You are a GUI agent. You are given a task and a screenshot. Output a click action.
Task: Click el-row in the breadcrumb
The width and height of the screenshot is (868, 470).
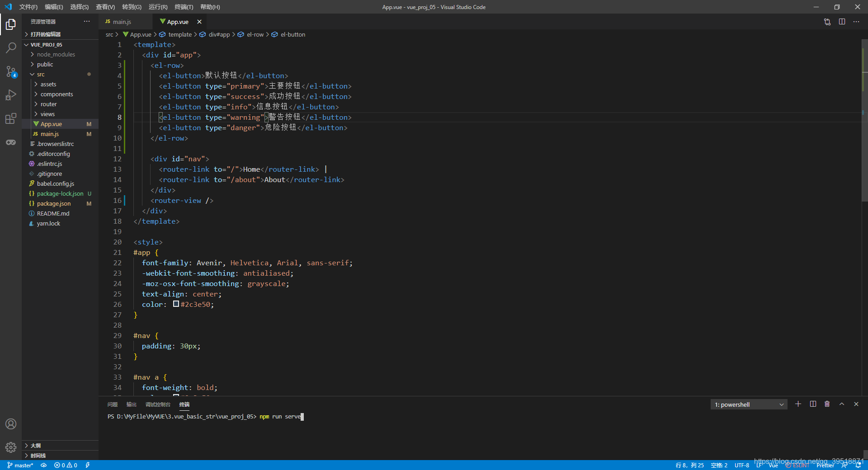pos(255,34)
